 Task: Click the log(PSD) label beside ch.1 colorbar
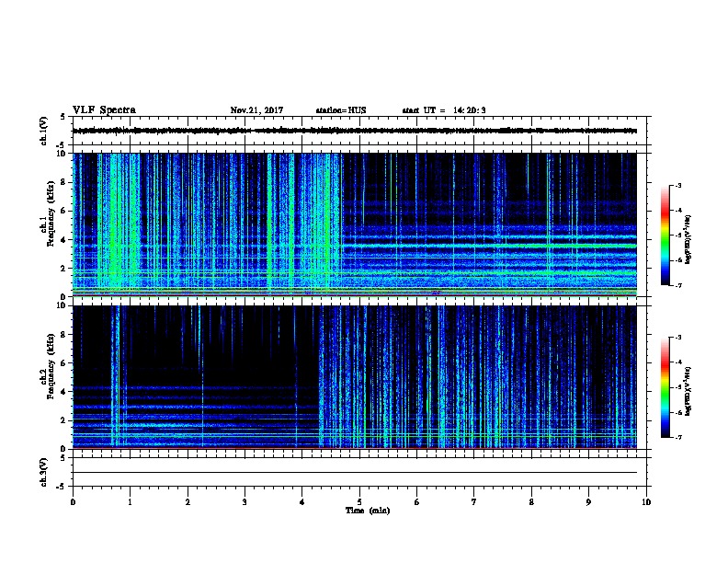688,240
